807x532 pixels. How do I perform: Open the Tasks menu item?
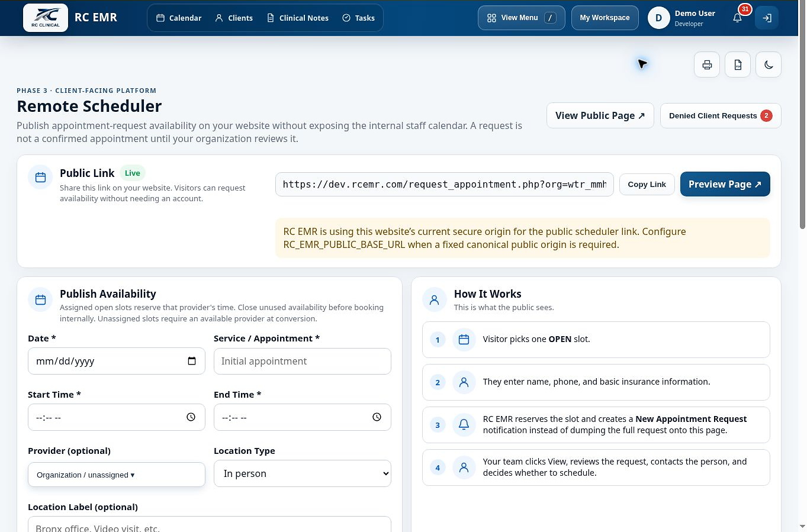358,18
